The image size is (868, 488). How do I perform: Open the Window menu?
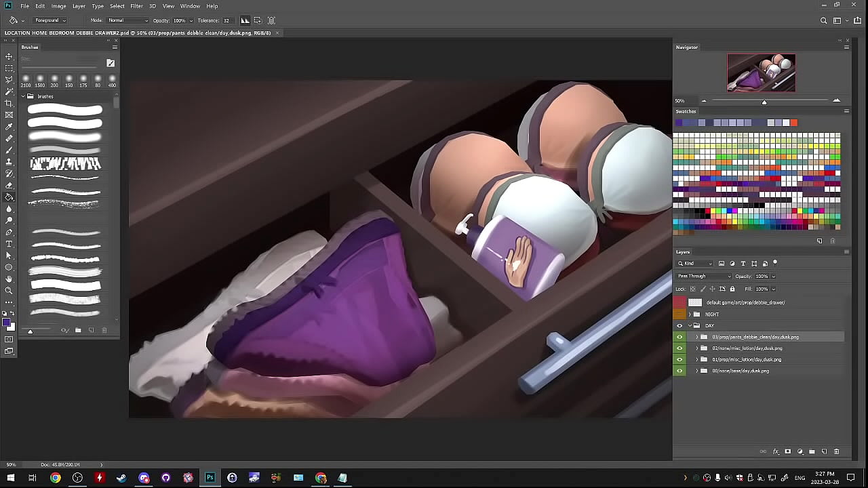point(190,6)
